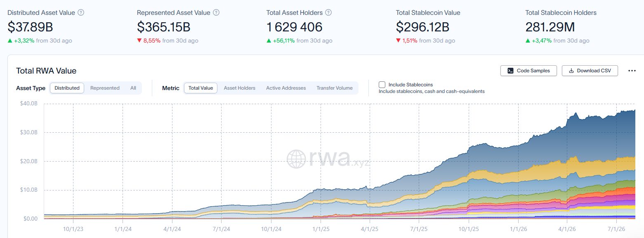Select the All asset type option

133,88
